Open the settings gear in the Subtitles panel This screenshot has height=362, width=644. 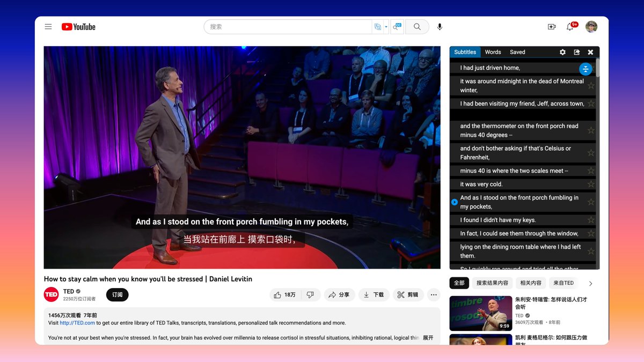pos(562,52)
